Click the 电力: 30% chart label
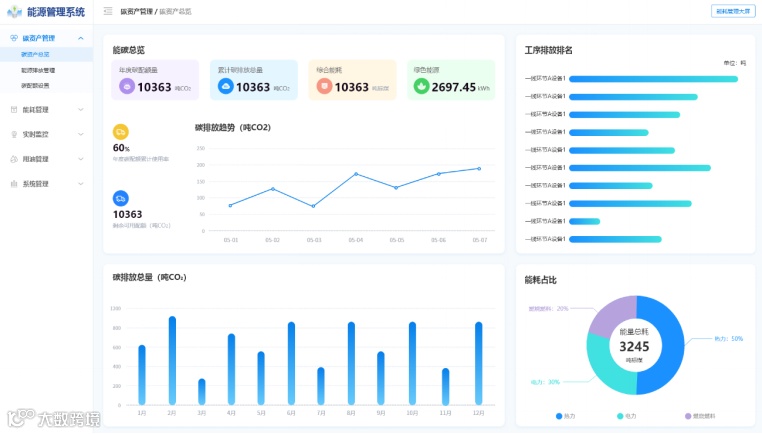762x434 pixels. [x=545, y=382]
